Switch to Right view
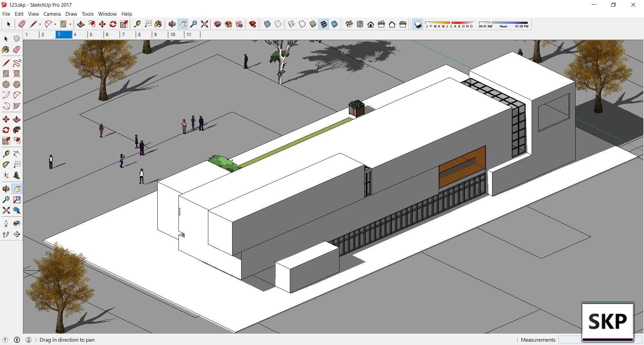644x345 pixels. click(381, 24)
